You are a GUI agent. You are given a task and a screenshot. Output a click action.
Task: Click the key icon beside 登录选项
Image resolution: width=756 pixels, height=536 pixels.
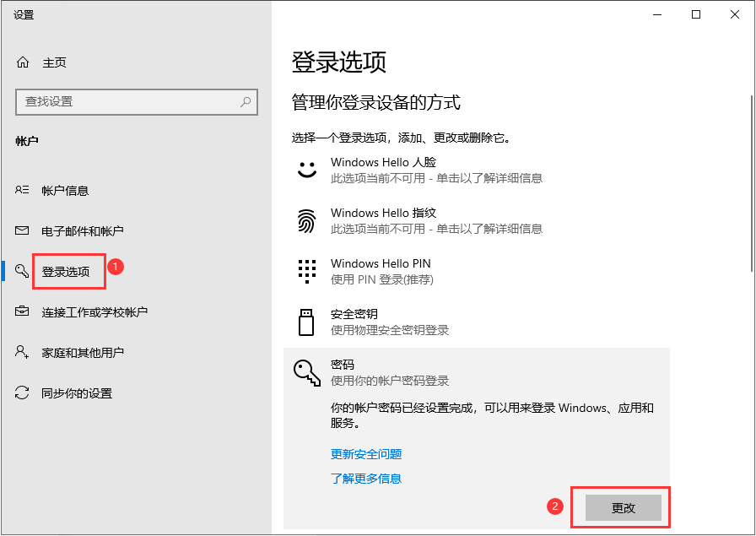point(22,271)
